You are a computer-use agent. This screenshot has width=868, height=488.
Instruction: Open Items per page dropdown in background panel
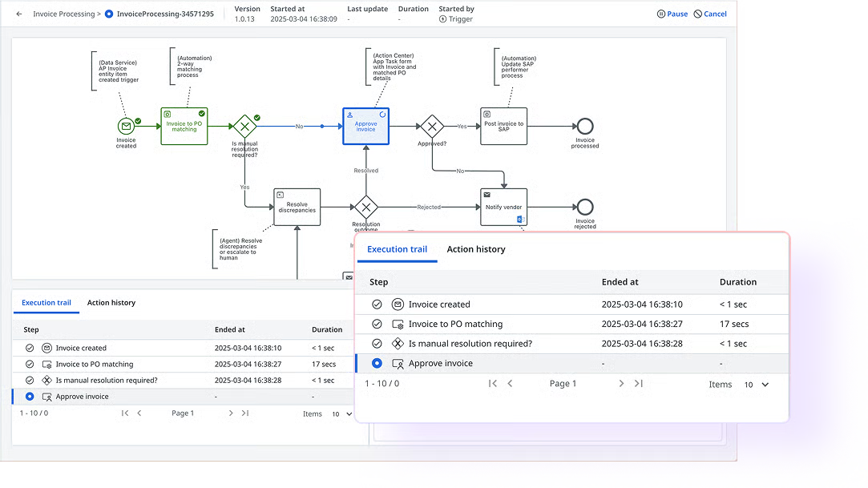coord(341,413)
